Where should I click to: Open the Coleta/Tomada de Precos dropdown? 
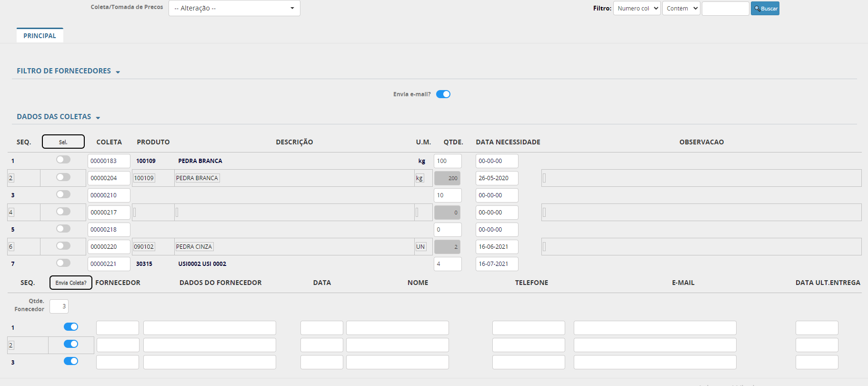pyautogui.click(x=234, y=8)
